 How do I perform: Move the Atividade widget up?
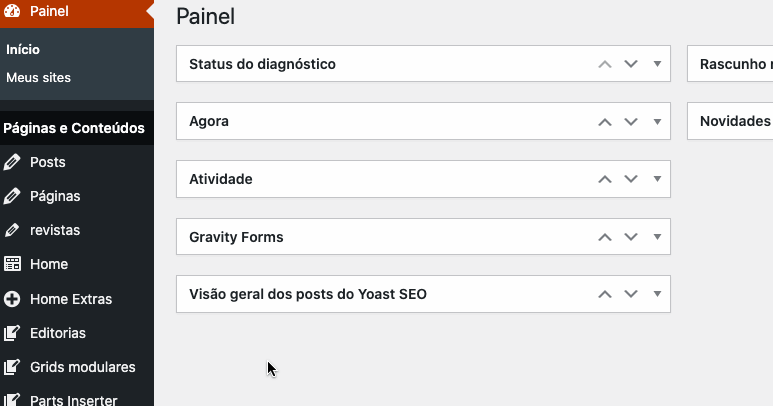pos(605,179)
